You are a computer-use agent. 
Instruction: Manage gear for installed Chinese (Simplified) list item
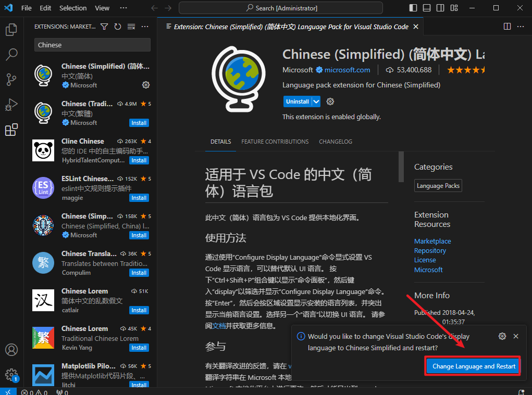(x=146, y=85)
